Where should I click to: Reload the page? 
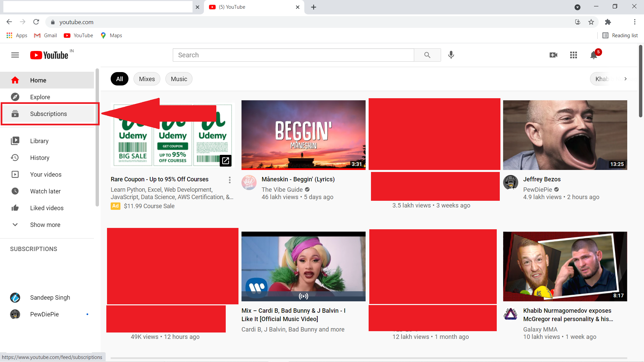[x=36, y=22]
